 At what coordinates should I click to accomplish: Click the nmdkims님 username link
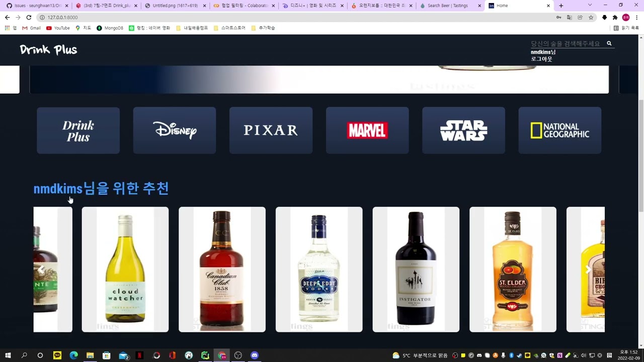pyautogui.click(x=543, y=52)
